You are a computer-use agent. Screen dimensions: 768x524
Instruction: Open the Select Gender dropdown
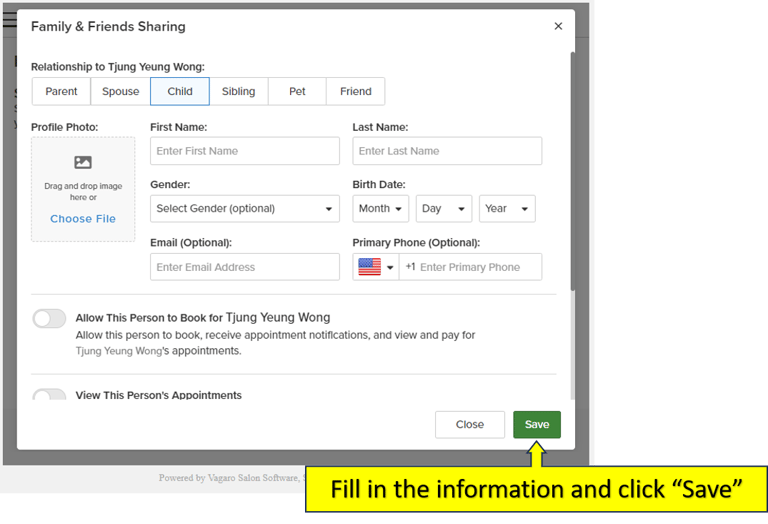coord(245,209)
